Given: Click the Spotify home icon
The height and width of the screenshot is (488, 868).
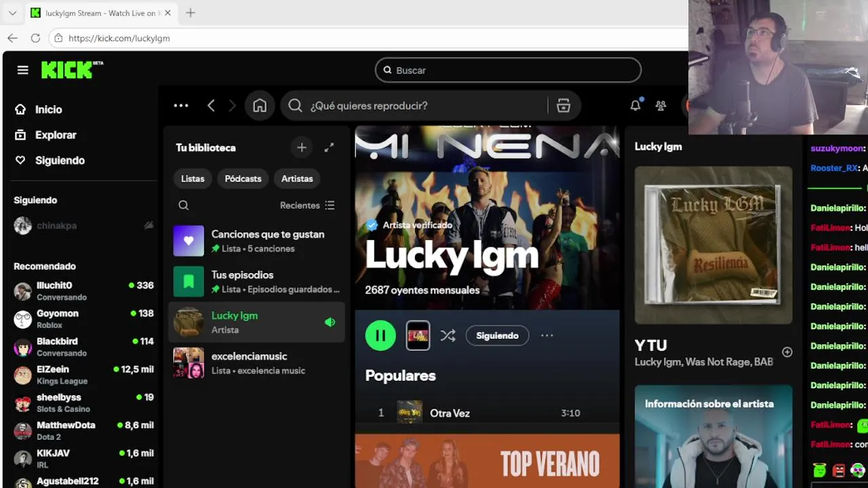Looking at the screenshot, I should 260,105.
